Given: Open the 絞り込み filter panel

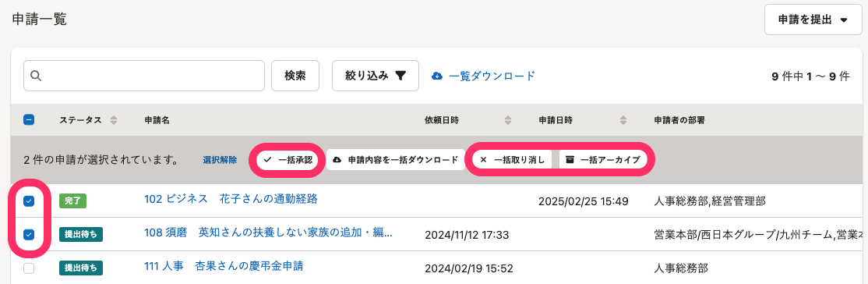Looking at the screenshot, I should [376, 76].
